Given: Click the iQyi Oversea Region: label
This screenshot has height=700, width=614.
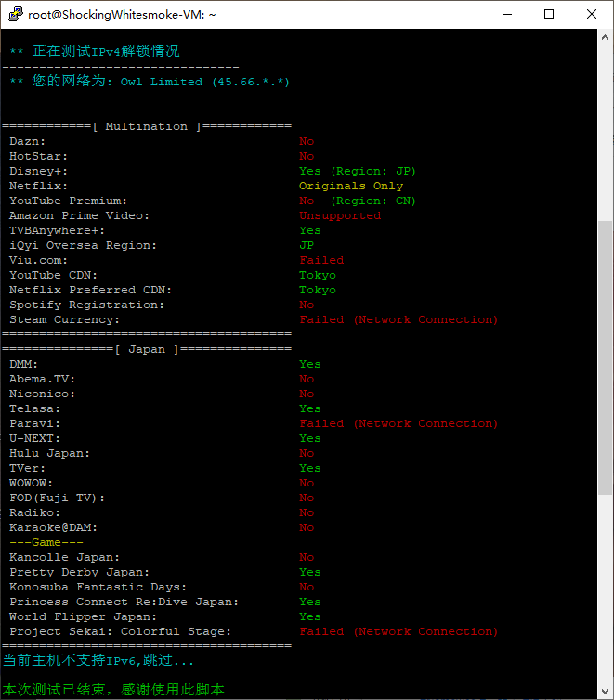Looking at the screenshot, I should pos(83,245).
